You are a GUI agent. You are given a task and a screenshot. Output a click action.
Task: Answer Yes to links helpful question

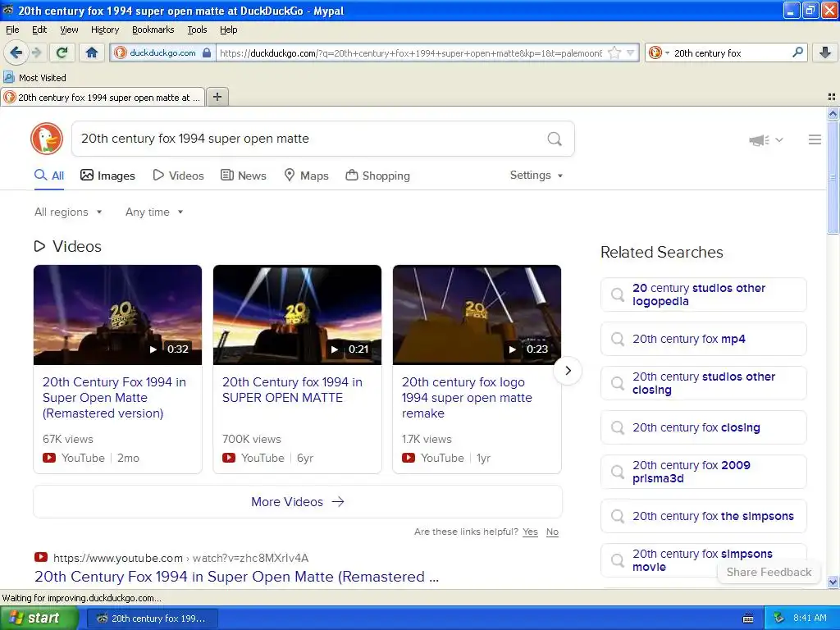pos(531,532)
